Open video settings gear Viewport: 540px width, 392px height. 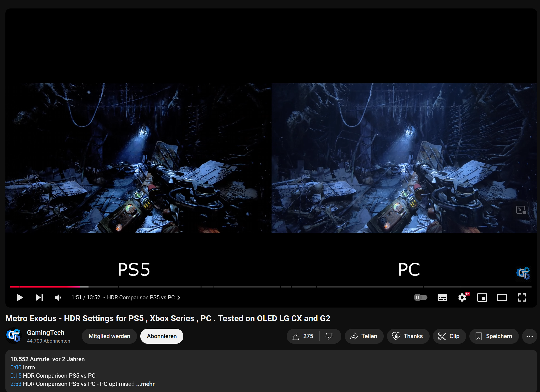click(x=462, y=297)
